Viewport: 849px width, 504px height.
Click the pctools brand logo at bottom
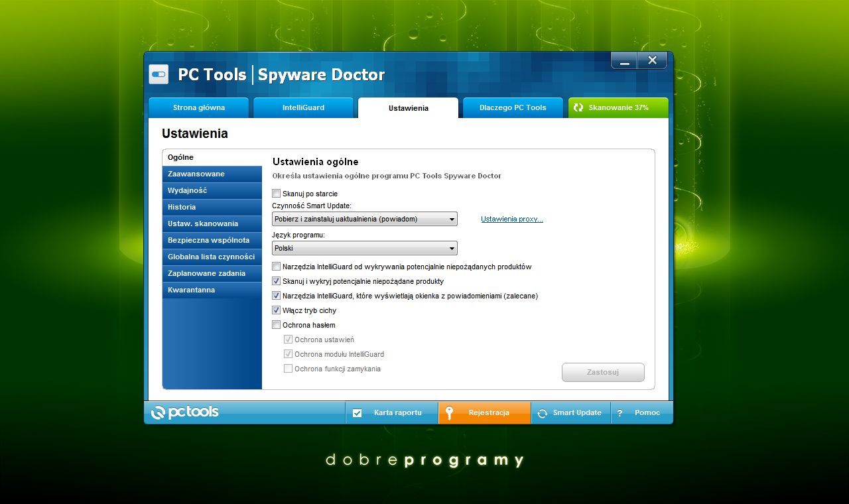click(x=185, y=412)
